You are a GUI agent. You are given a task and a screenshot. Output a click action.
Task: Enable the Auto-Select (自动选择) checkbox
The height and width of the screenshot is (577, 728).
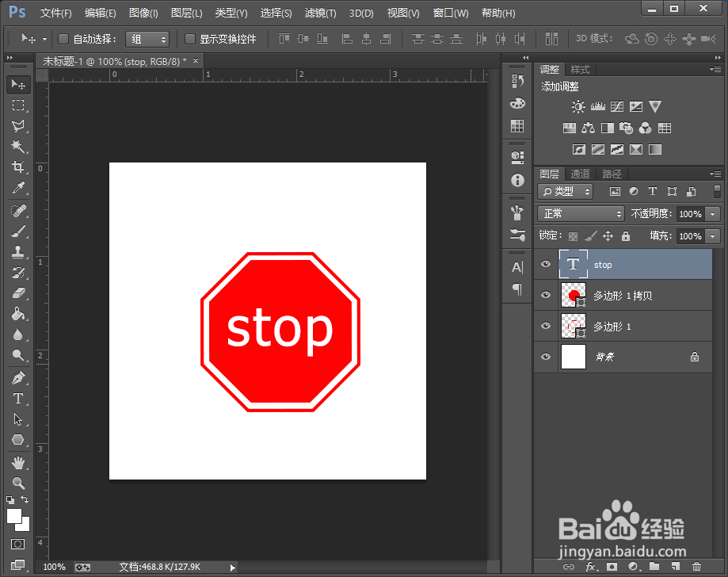(63, 39)
